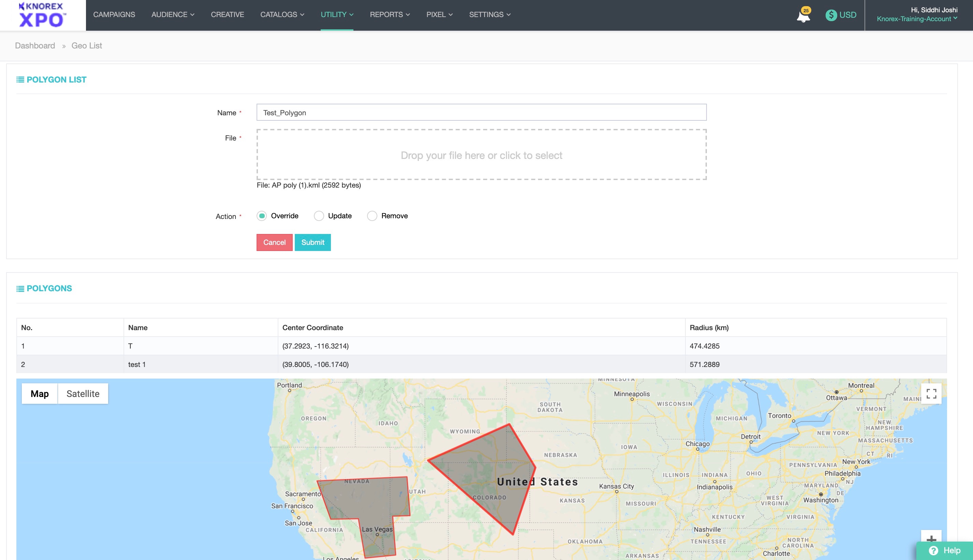
Task: Open the notifications bell icon
Action: coord(803,16)
